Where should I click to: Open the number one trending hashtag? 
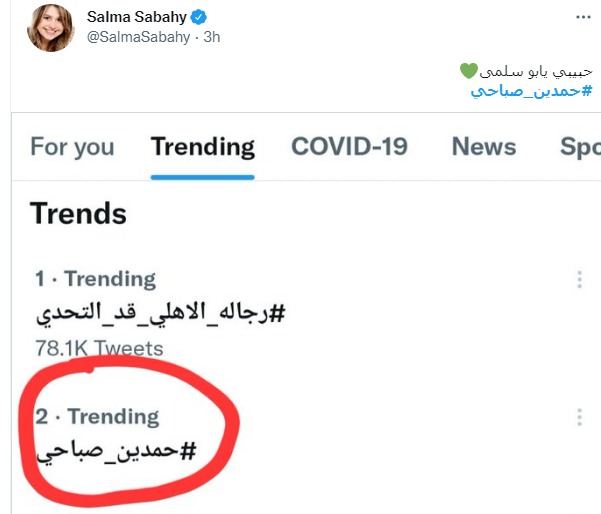tap(160, 314)
